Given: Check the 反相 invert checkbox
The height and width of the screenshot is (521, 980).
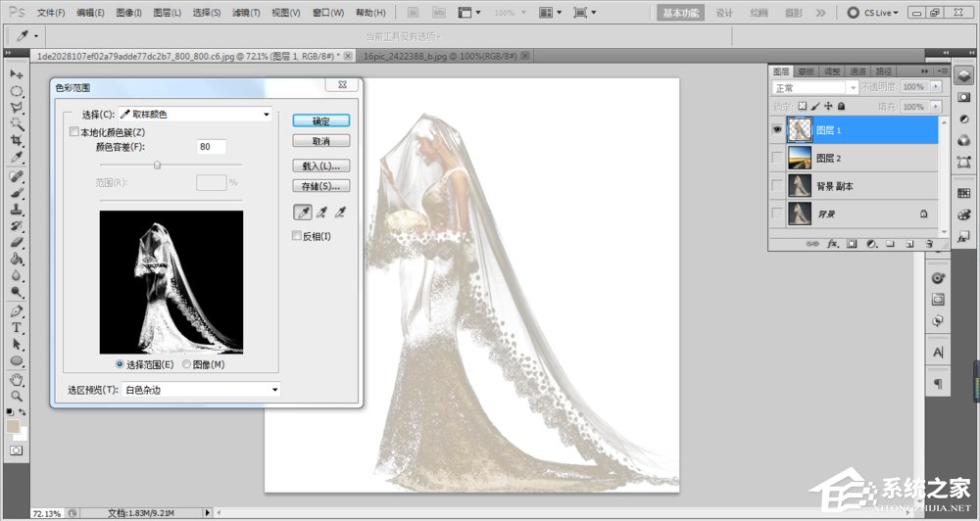Looking at the screenshot, I should tap(297, 236).
